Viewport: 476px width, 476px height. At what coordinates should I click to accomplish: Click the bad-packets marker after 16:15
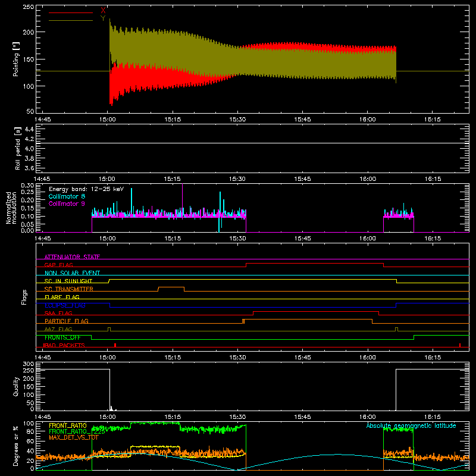click(x=460, y=345)
